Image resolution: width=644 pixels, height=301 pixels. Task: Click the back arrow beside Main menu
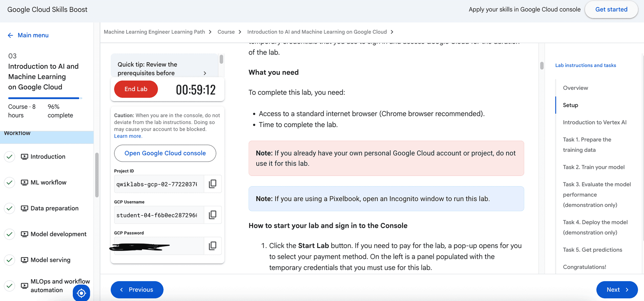point(10,35)
